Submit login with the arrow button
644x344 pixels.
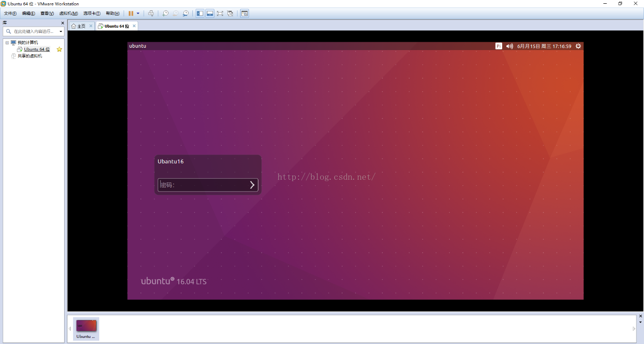(x=252, y=185)
